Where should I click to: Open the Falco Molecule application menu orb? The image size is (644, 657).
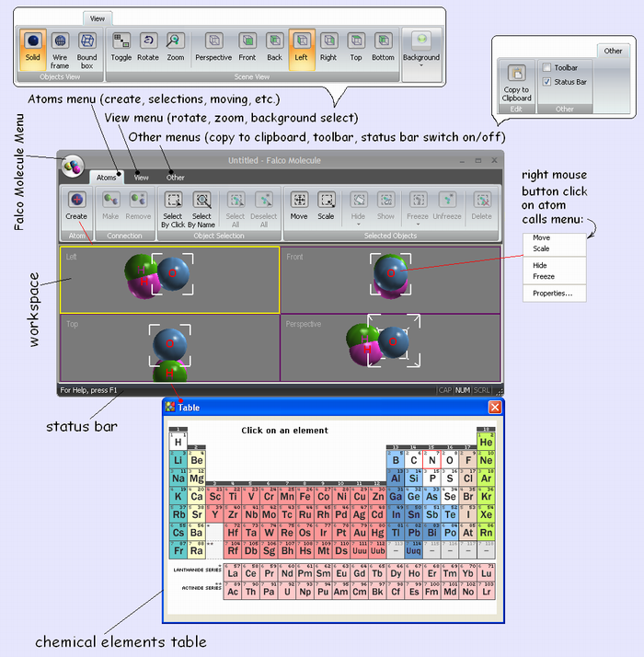74,166
